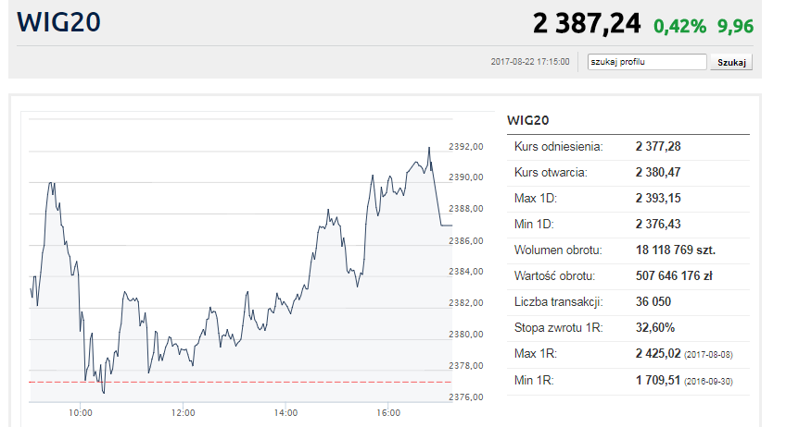Click the red dashed reference price line

(x=241, y=382)
